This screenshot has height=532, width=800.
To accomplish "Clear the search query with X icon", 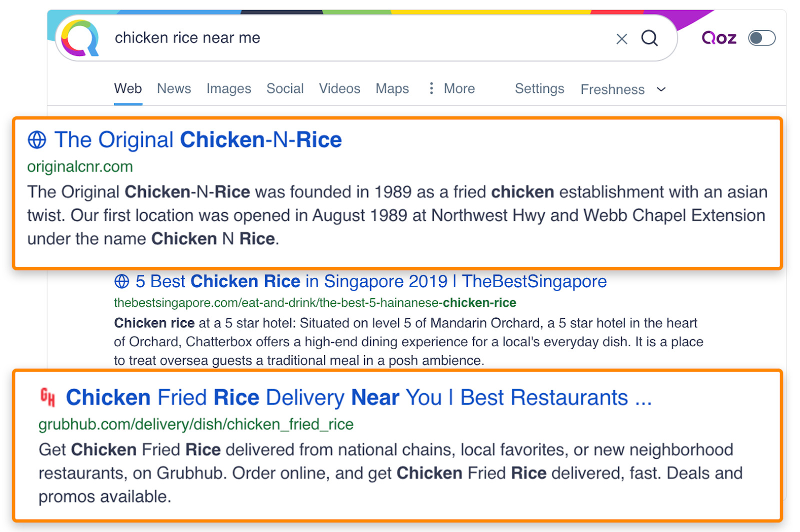I will pyautogui.click(x=621, y=39).
